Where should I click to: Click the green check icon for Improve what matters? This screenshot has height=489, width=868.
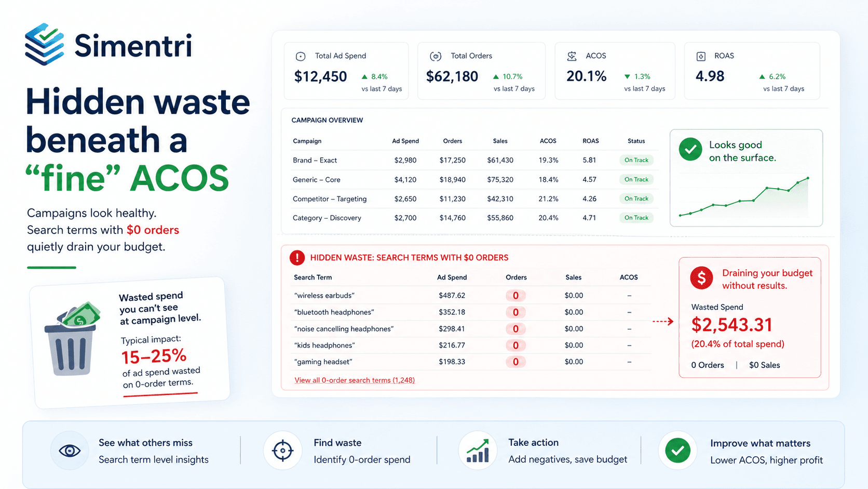pyautogui.click(x=677, y=451)
